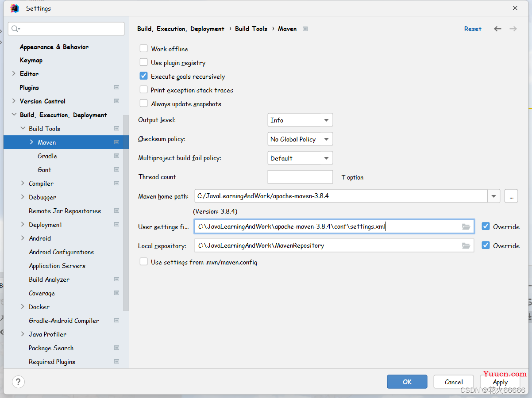The width and height of the screenshot is (532, 398).
Task: Open the Output level dropdown
Action: click(x=300, y=120)
